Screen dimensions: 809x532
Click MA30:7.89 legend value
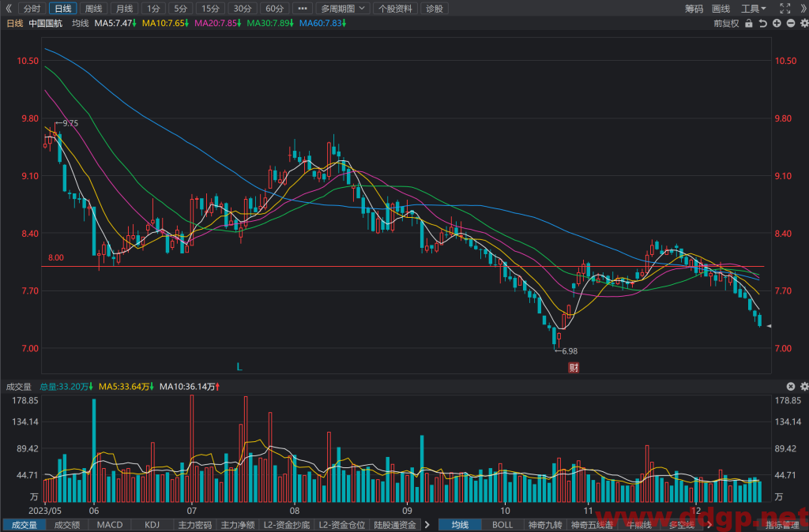coord(270,23)
